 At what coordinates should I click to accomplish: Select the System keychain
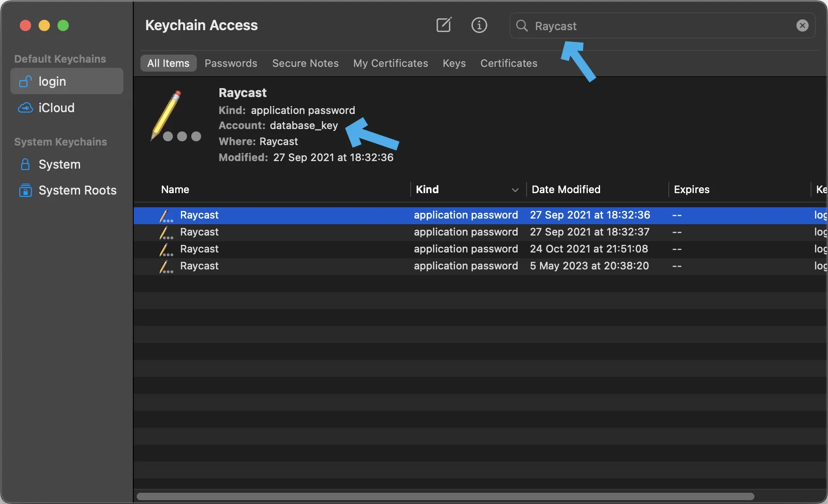pyautogui.click(x=67, y=164)
